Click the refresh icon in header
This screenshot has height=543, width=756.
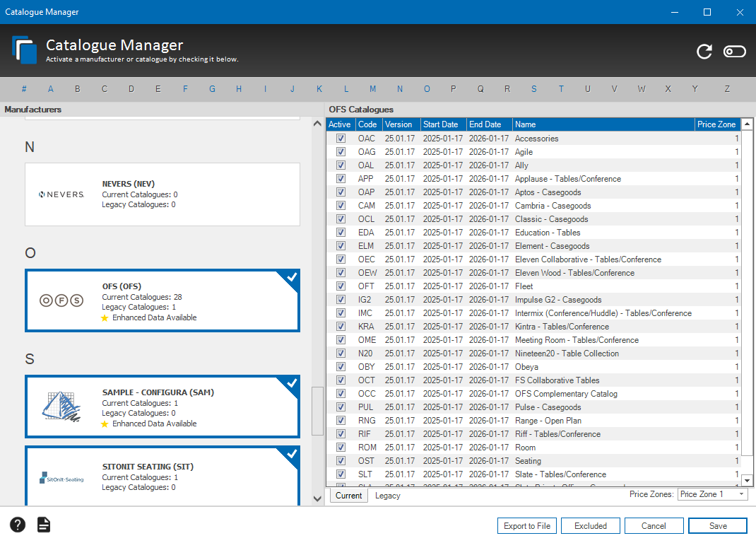tap(704, 51)
